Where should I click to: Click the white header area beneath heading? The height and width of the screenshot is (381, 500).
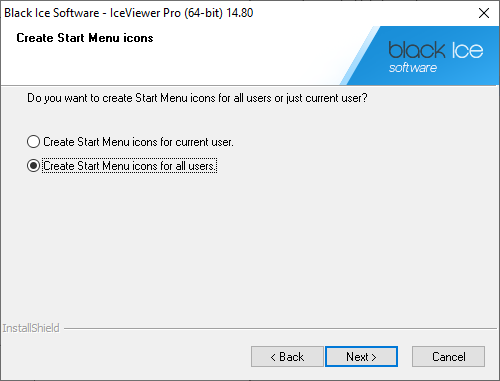tap(167, 65)
